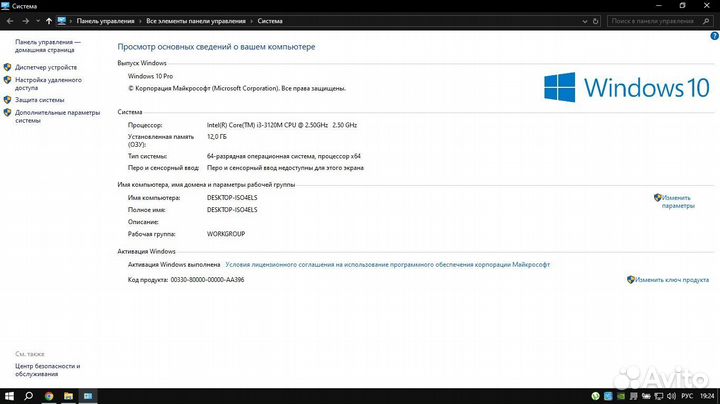Open volume control tray icon
The image size is (720, 404).
[671, 396]
